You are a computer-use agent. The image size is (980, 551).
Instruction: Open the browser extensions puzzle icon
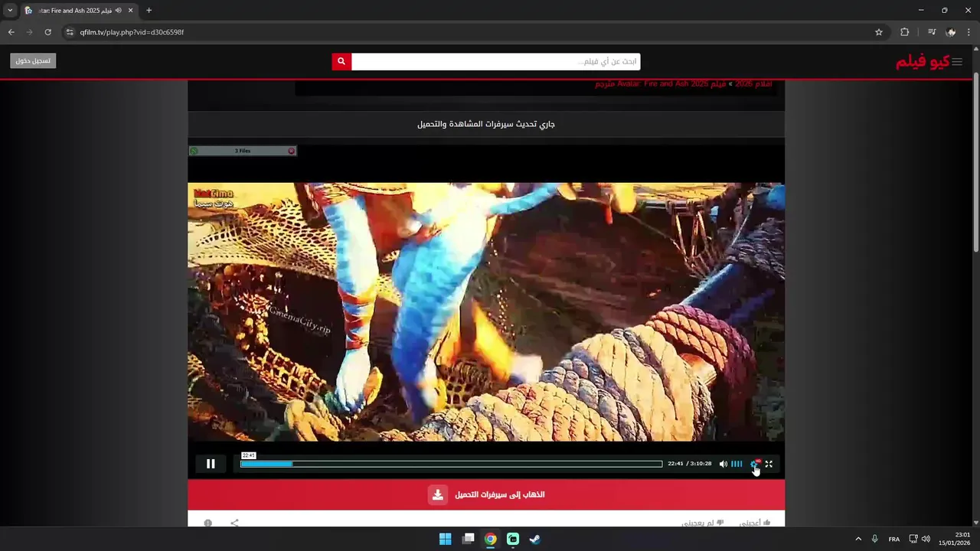pos(905,32)
